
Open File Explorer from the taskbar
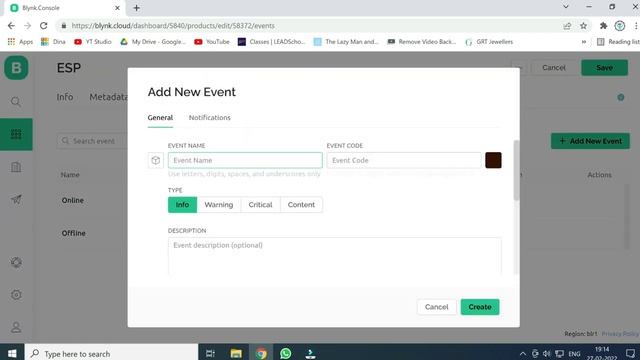(236, 353)
